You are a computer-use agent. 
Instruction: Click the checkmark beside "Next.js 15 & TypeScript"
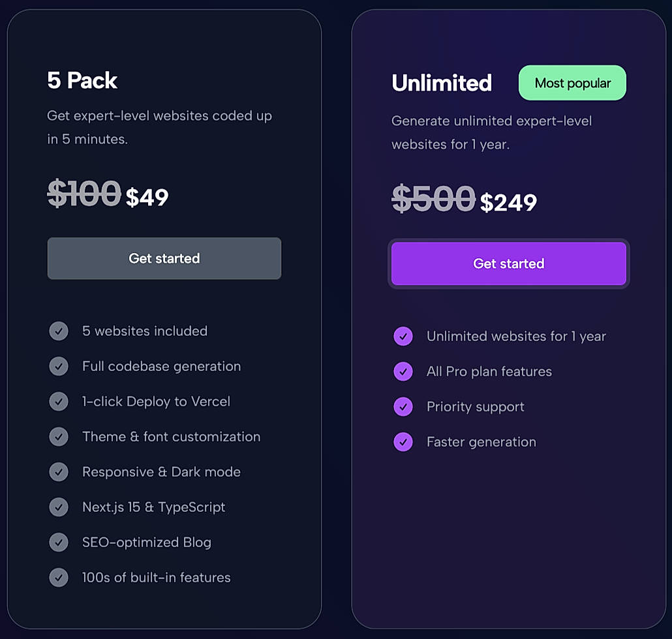[x=59, y=507]
